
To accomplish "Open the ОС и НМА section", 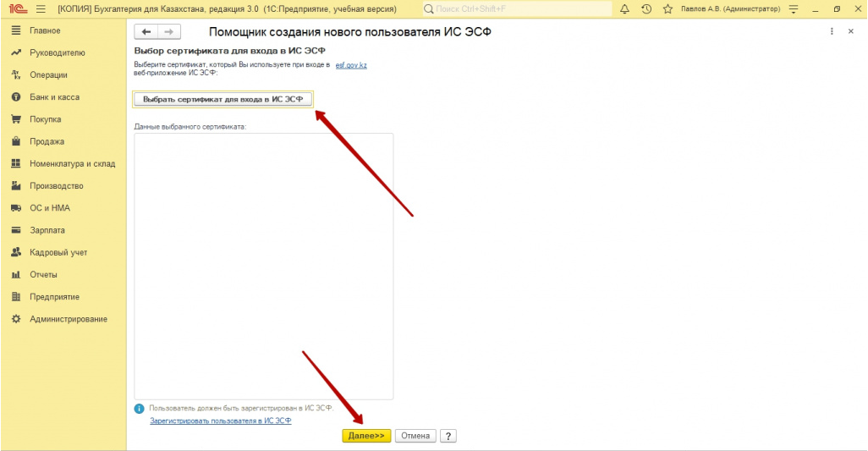I will click(x=50, y=207).
